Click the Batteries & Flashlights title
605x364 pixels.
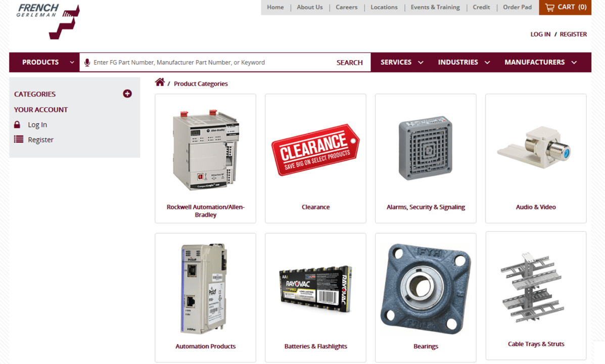[x=315, y=347]
